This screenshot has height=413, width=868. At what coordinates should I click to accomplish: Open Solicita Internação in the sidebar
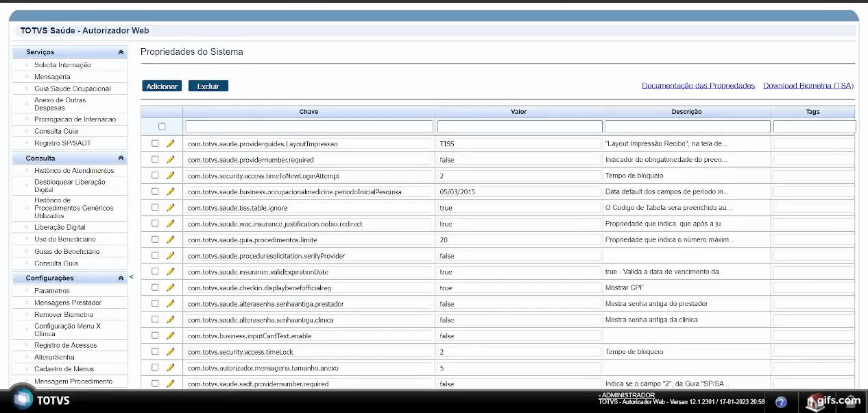coord(62,65)
